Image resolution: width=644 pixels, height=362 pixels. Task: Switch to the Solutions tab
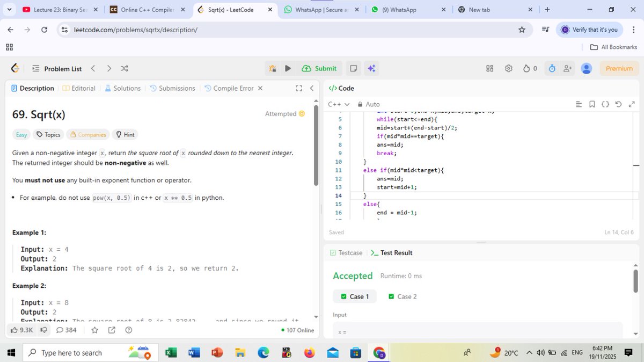pos(123,88)
